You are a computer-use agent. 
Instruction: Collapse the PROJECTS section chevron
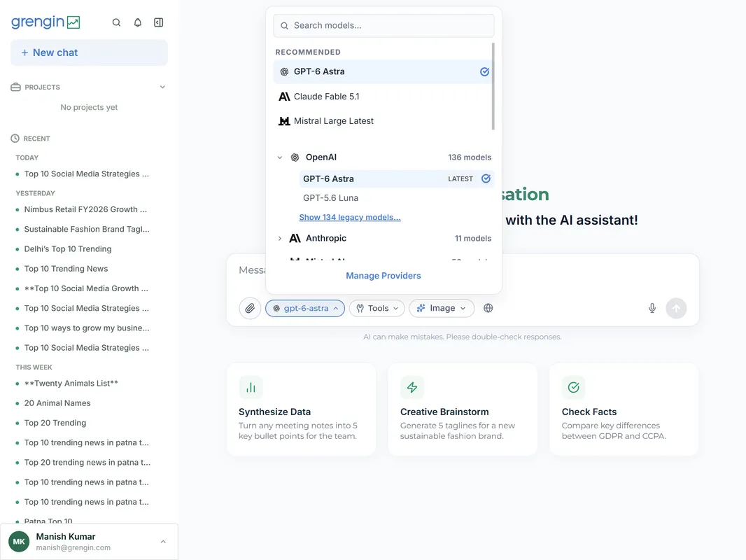point(162,87)
